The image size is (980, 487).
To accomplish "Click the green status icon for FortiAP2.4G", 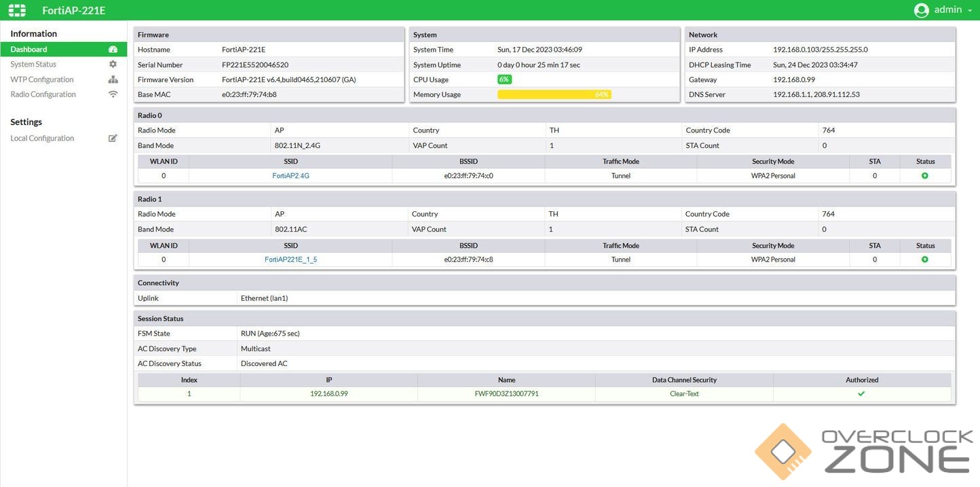I will tap(924, 176).
